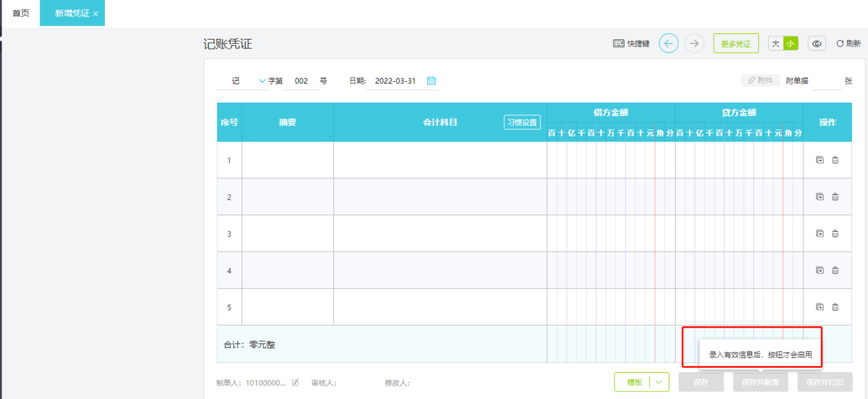Open the 更多凭证 menu
Screen dimensions: 868x399
[x=735, y=44]
